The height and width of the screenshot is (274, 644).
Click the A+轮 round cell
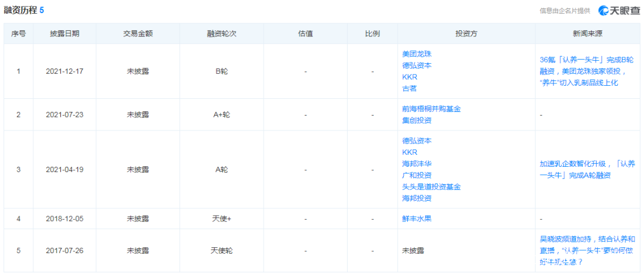click(x=222, y=115)
